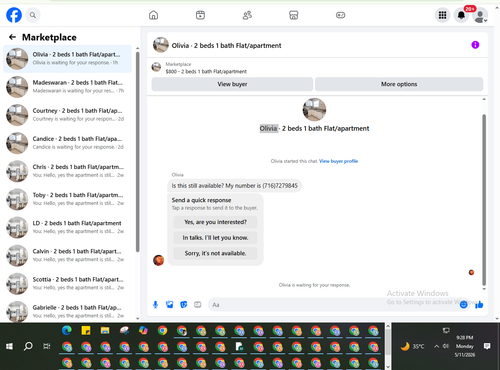500x370 pixels.
Task: Open Calvin's conversation
Action: [67, 255]
